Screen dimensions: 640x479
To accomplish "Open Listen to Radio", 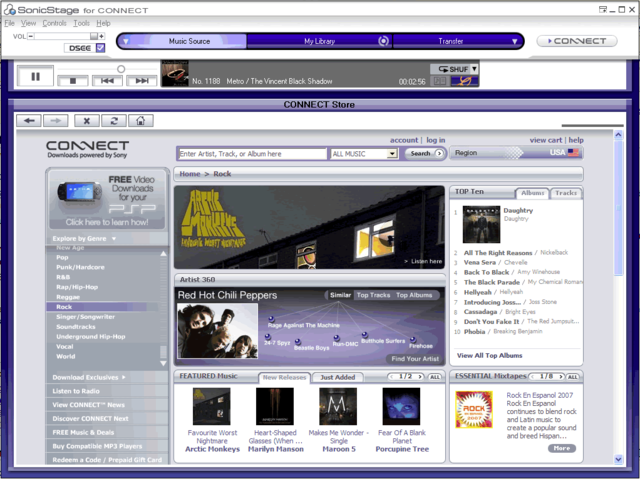I will point(76,391).
